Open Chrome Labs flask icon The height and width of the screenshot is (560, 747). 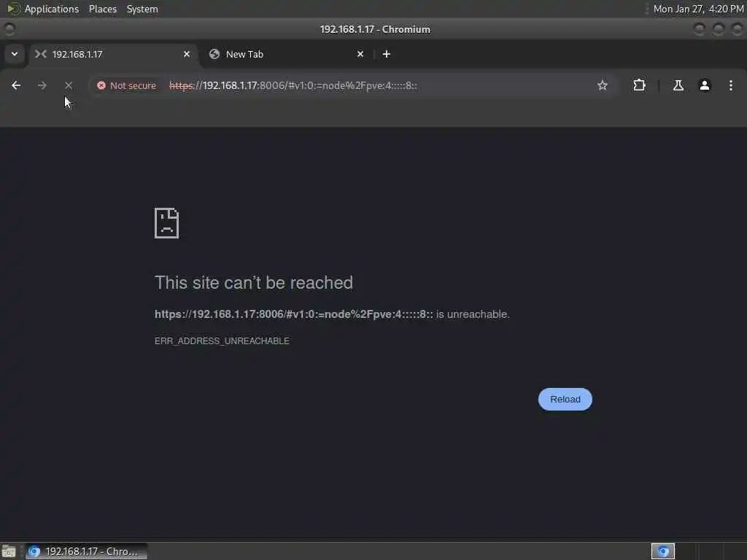click(678, 85)
